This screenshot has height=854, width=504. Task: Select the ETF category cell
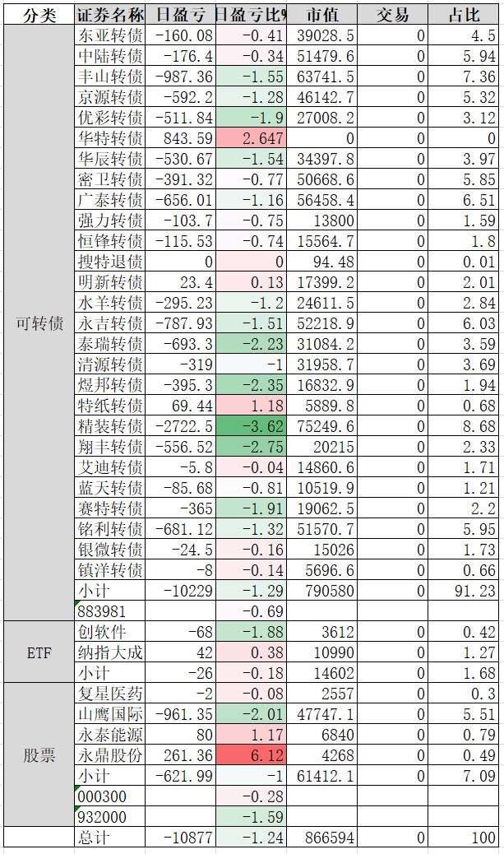click(x=39, y=652)
